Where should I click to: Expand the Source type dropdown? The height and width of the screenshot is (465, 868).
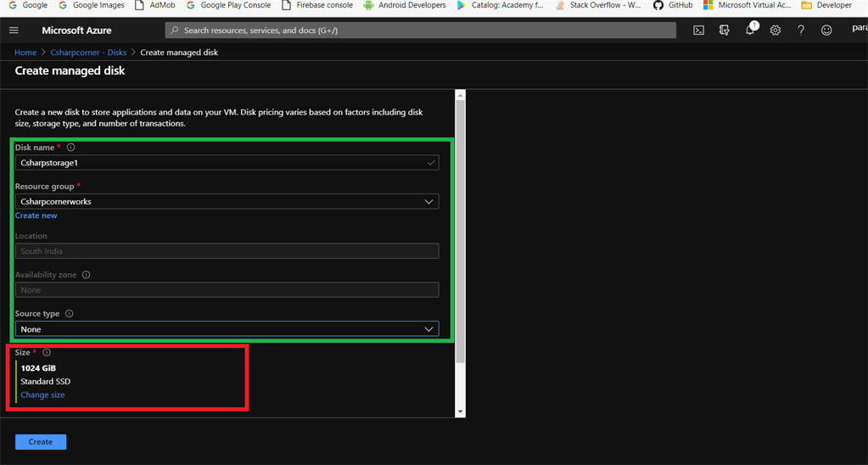[x=227, y=329]
